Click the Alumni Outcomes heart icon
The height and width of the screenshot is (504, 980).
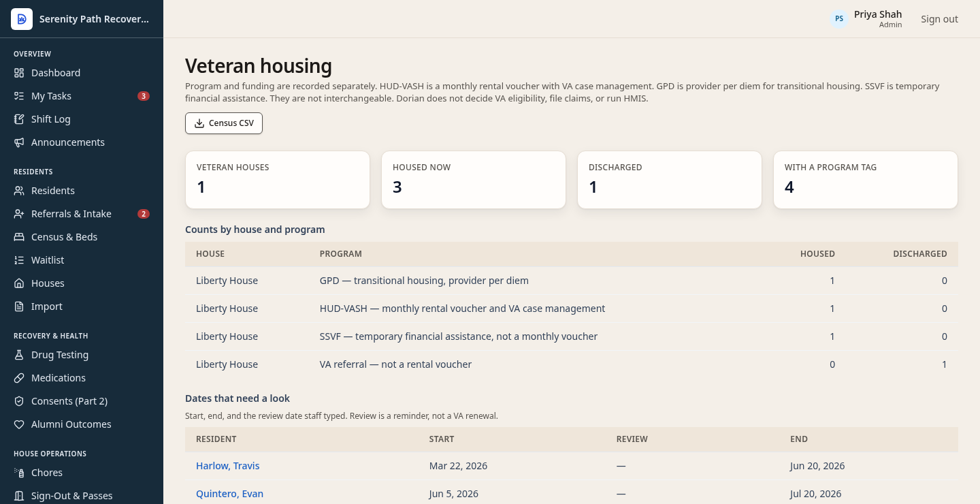pyautogui.click(x=19, y=424)
